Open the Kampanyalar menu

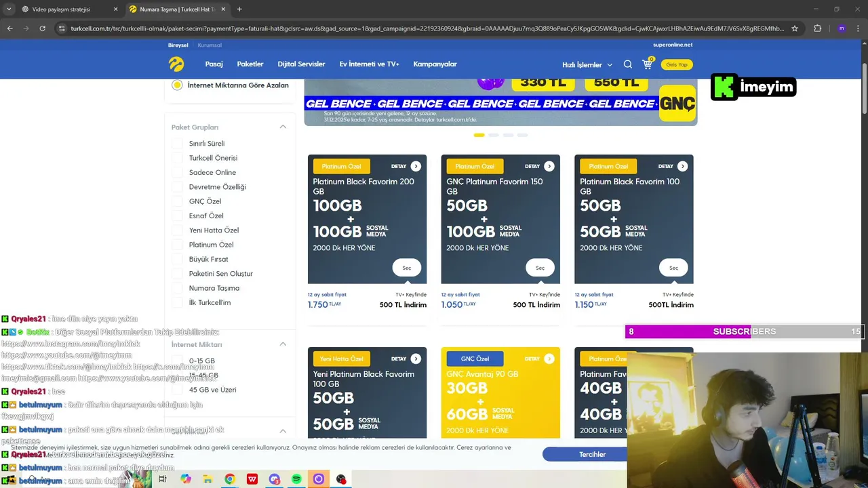(x=435, y=64)
